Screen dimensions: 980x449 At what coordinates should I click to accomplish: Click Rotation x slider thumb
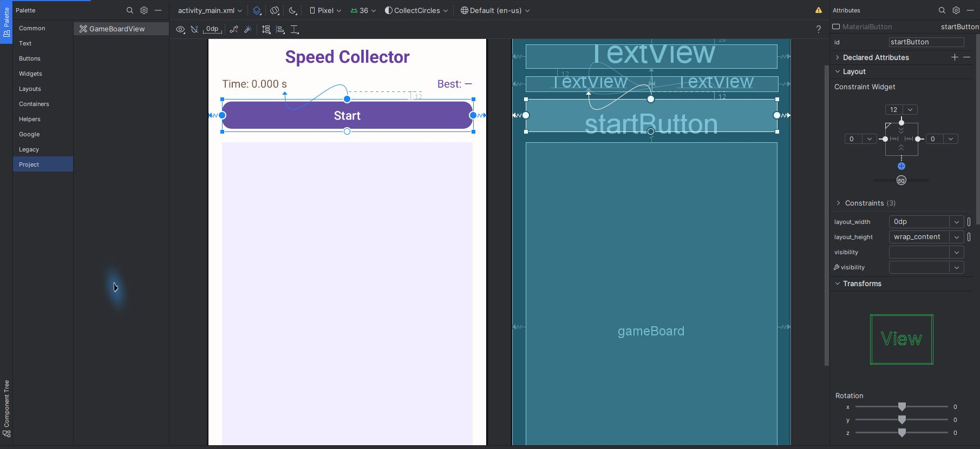point(902,407)
